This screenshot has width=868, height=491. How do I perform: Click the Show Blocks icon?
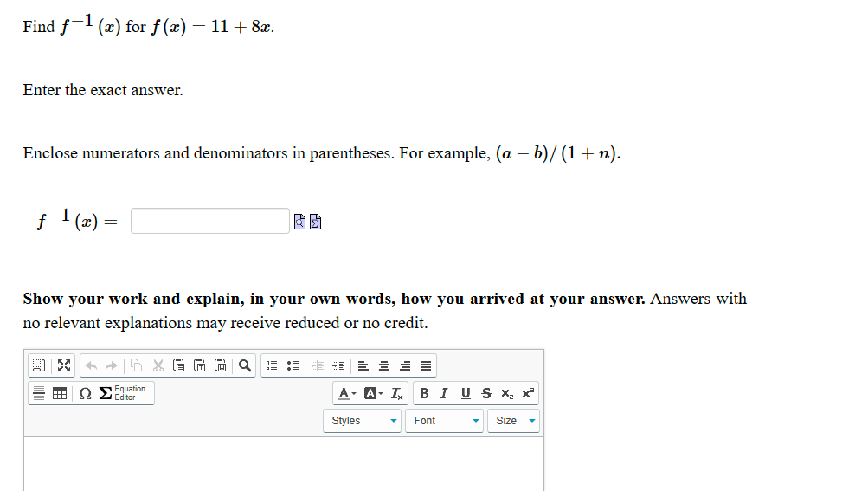click(x=39, y=365)
